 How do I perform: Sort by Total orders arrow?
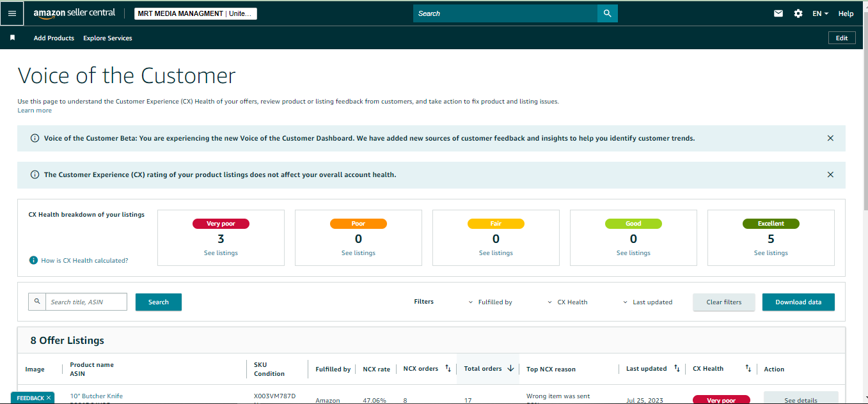tap(510, 368)
